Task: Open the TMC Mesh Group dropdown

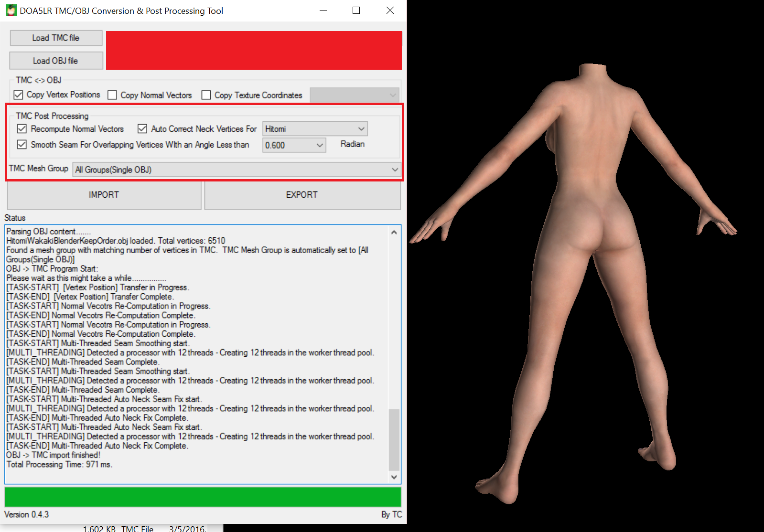Action: pos(237,170)
